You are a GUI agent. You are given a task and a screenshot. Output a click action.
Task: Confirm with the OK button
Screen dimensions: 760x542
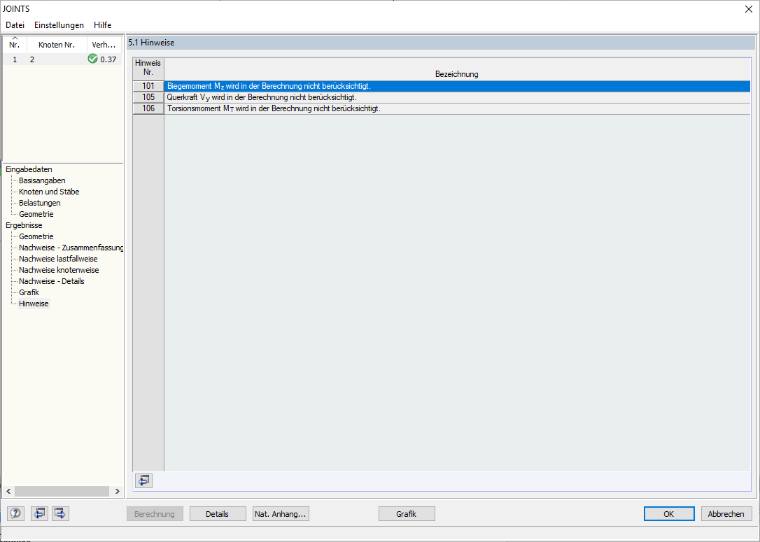click(669, 514)
